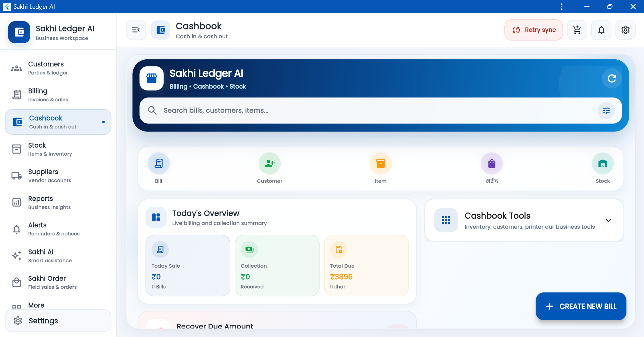
Task: Click the Cashbook Tools grid icon
Action: coord(446,220)
